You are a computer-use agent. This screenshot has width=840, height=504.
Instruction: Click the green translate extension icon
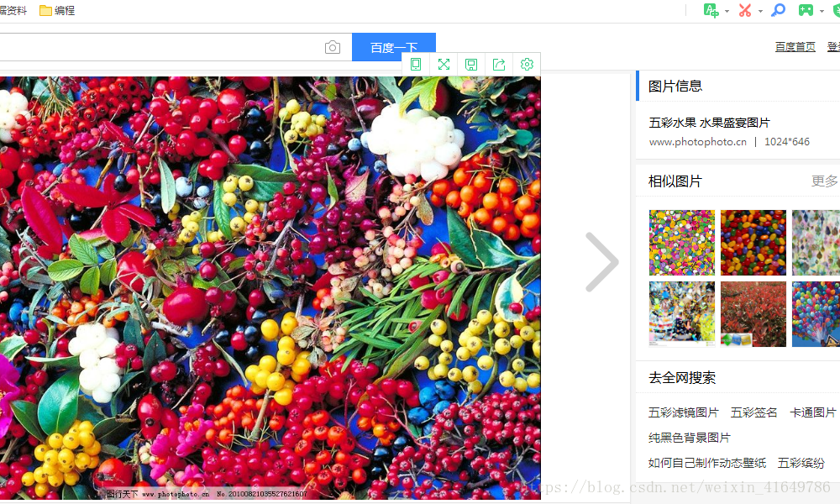click(711, 10)
